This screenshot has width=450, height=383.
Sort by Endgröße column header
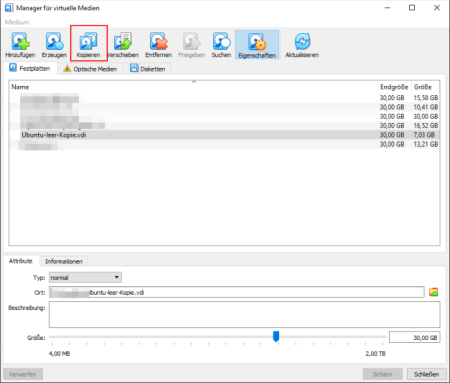394,87
